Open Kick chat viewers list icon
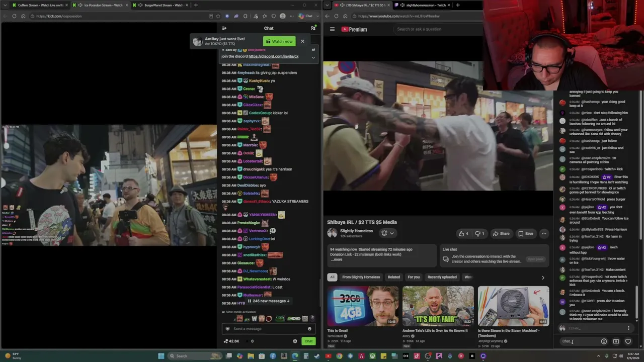Image resolution: width=644 pixels, height=362 pixels. (x=313, y=28)
